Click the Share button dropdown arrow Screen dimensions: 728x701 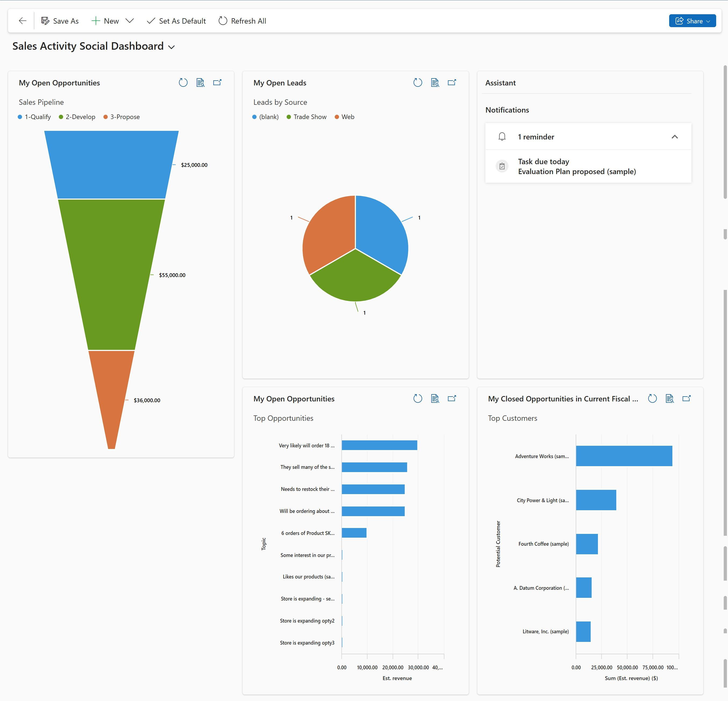click(x=711, y=21)
